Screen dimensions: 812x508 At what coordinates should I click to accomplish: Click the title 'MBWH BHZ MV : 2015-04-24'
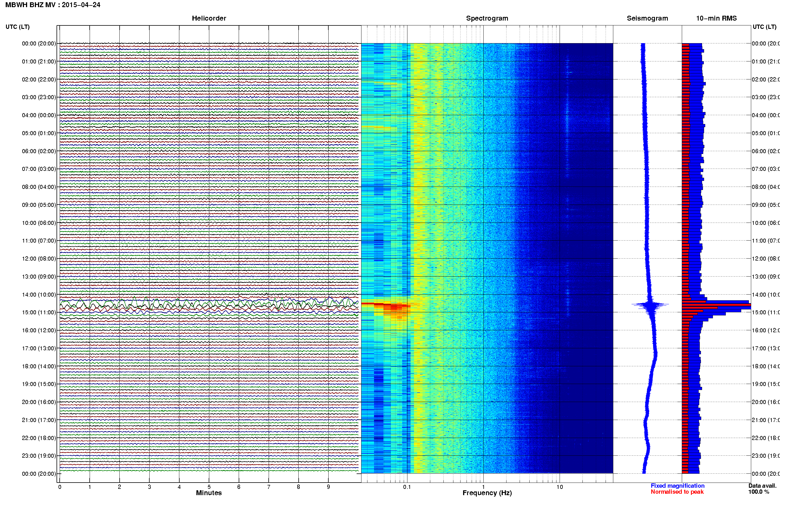[x=53, y=5]
